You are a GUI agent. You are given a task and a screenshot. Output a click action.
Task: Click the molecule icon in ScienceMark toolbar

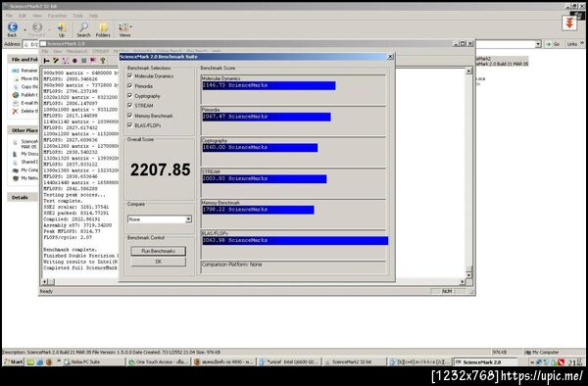click(66, 61)
